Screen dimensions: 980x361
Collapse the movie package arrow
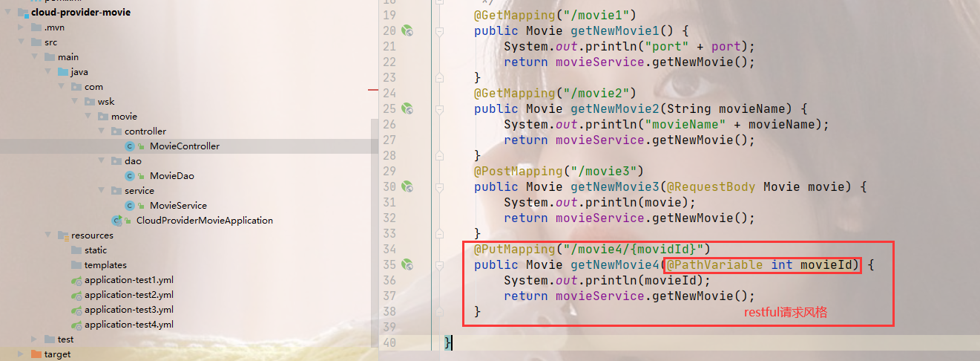90,117
